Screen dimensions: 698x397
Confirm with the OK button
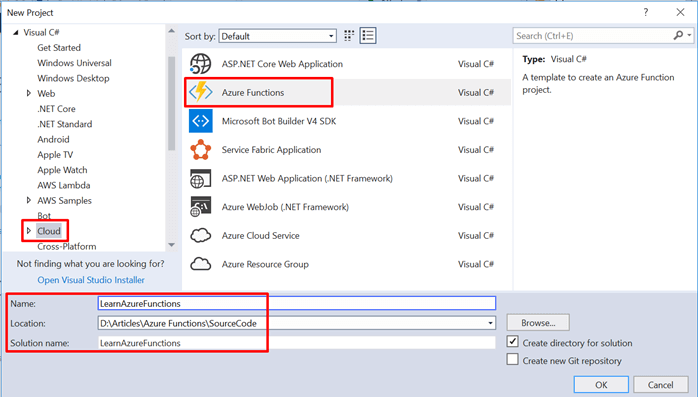click(601, 385)
